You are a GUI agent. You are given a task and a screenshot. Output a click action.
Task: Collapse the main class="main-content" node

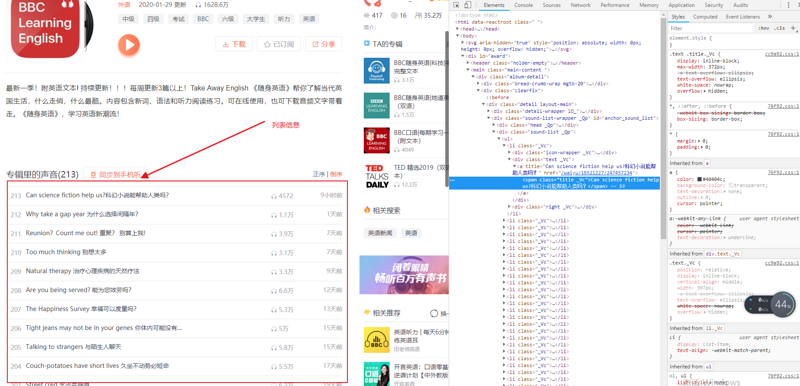[468, 70]
